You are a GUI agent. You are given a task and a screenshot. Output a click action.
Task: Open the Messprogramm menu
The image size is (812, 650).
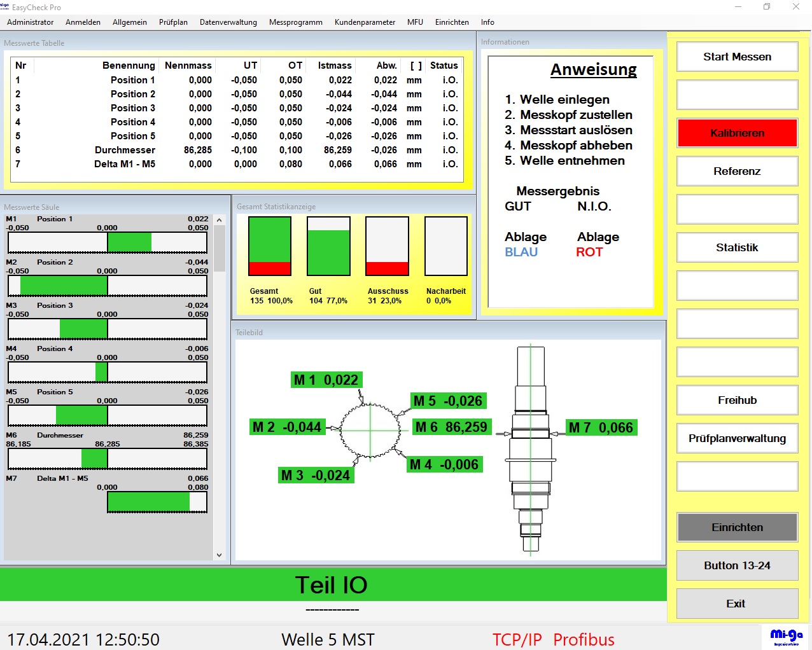click(296, 22)
